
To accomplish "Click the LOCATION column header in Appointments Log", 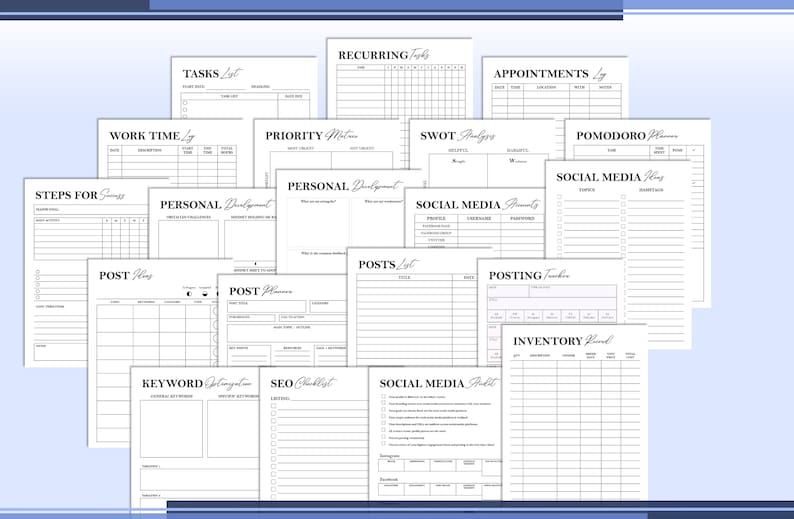I will click(547, 87).
